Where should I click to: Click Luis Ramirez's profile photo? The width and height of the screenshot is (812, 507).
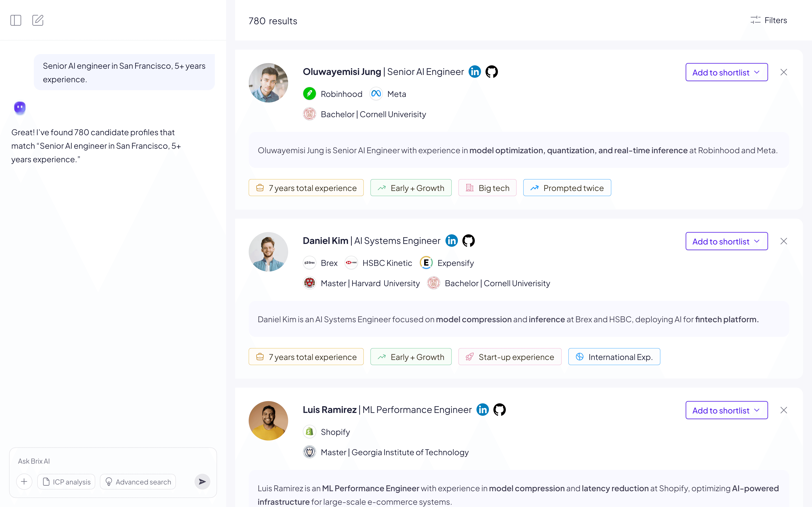[268, 421]
